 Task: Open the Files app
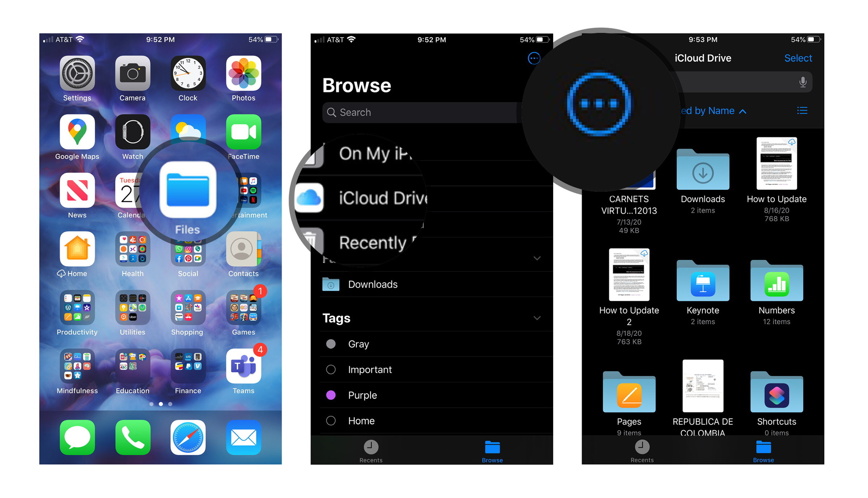tap(187, 198)
